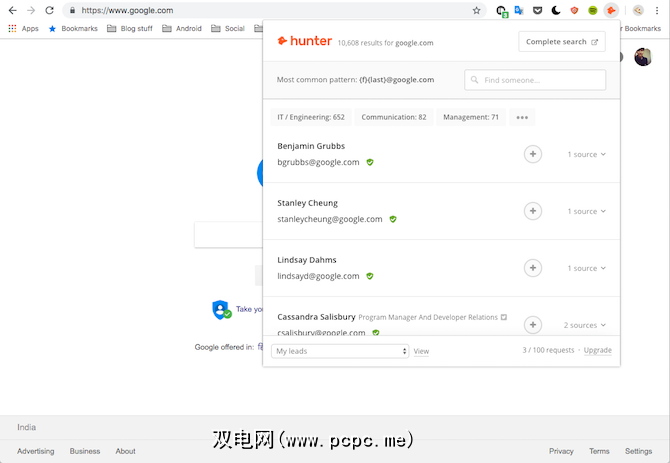The image size is (670, 463).
Task: Open the Advertising footer link
Action: coord(36,451)
